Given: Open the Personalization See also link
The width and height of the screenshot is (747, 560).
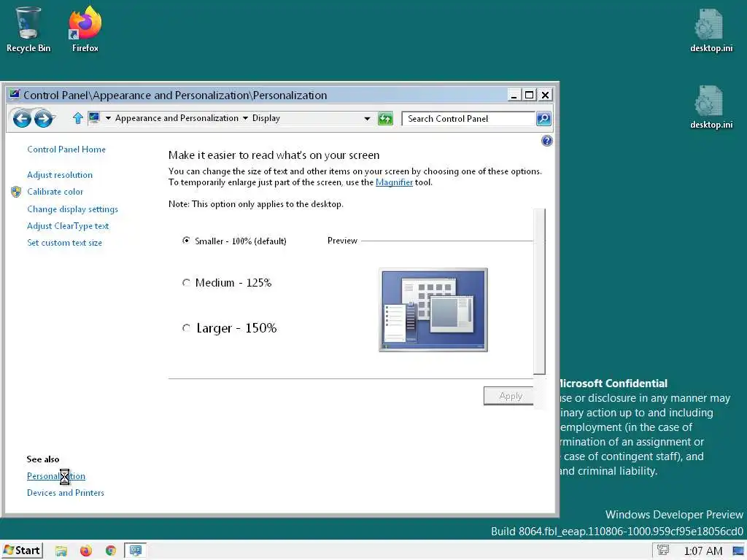Looking at the screenshot, I should (x=55, y=475).
